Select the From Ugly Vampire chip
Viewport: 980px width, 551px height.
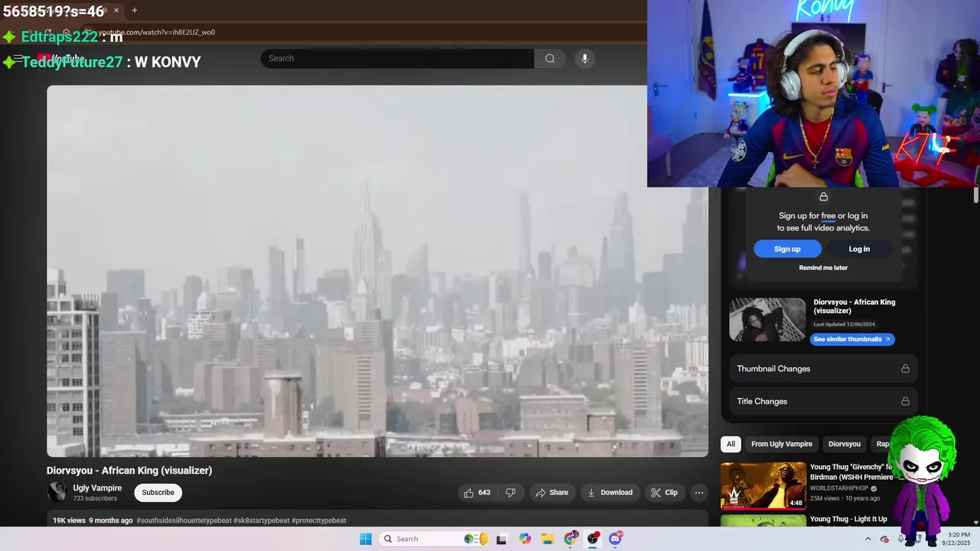pos(782,444)
